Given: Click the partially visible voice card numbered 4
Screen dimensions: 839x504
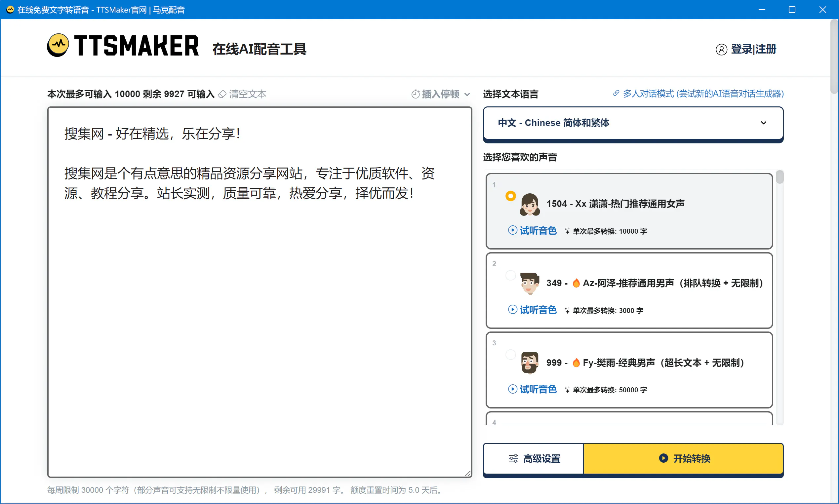Looking at the screenshot, I should click(x=629, y=418).
